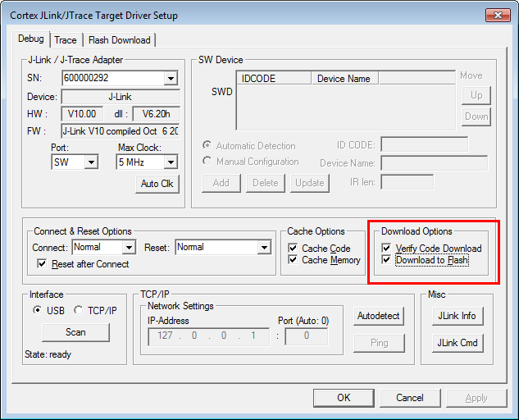Click the Cancel button
This screenshot has height=420, width=519.
[x=410, y=398]
